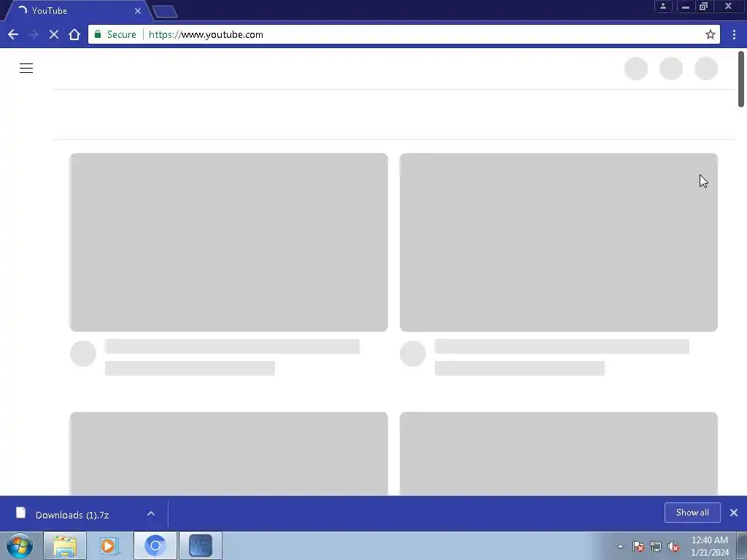
Task: Open the Downloads (1).7z file
Action: coord(72,515)
